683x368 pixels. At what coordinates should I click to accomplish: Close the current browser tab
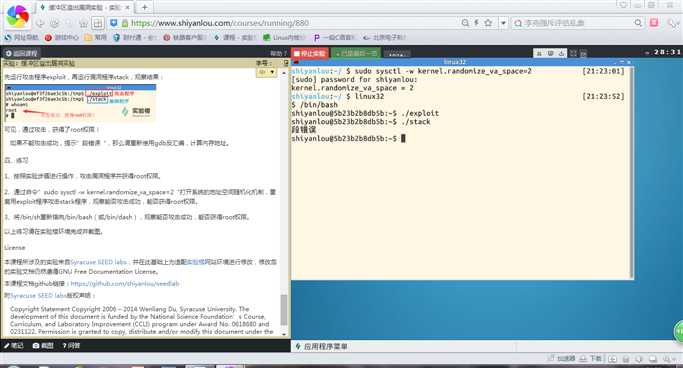click(x=128, y=7)
